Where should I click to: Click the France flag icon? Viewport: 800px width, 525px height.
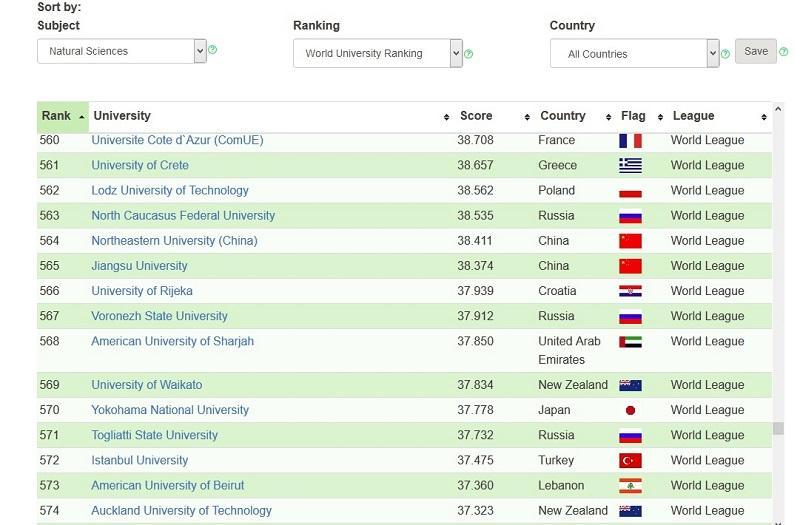click(630, 141)
